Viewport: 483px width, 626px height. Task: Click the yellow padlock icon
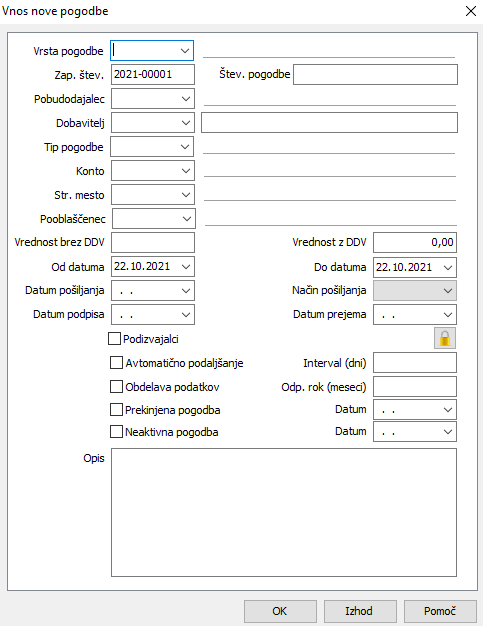tap(445, 339)
